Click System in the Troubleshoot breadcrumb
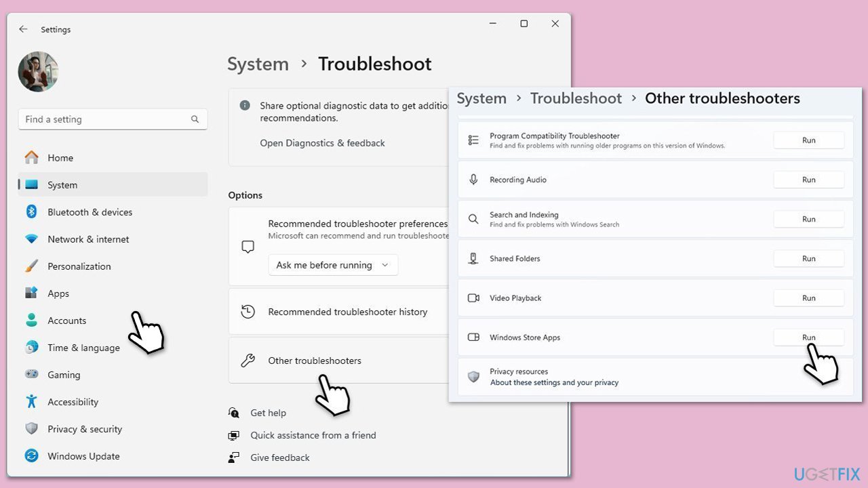The width and height of the screenshot is (868, 488). click(258, 64)
